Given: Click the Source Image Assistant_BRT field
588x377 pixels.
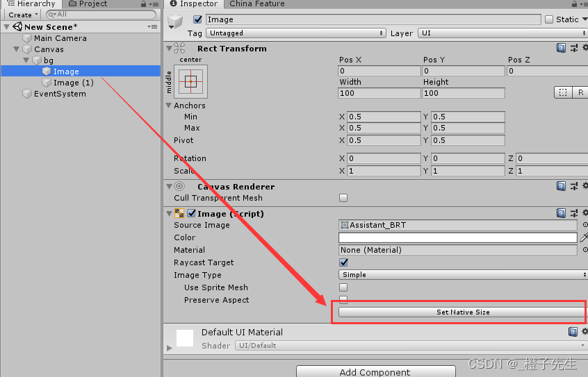Looking at the screenshot, I should 457,225.
